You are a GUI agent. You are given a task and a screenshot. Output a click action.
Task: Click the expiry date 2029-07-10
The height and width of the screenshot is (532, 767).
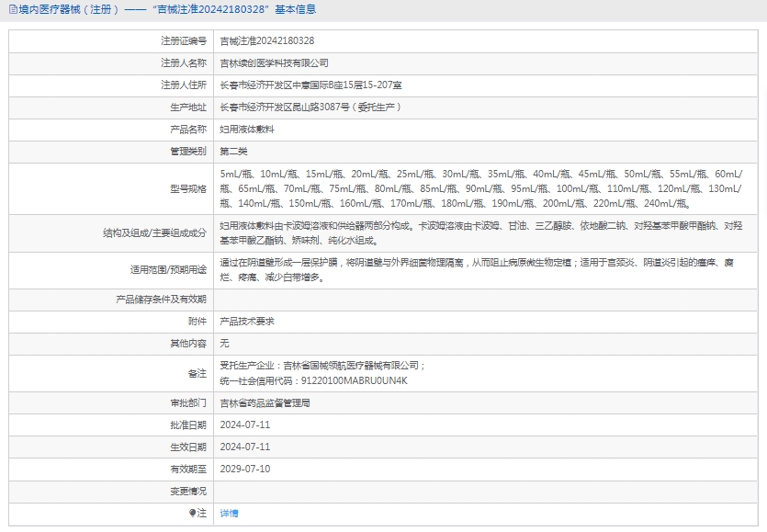(245, 469)
